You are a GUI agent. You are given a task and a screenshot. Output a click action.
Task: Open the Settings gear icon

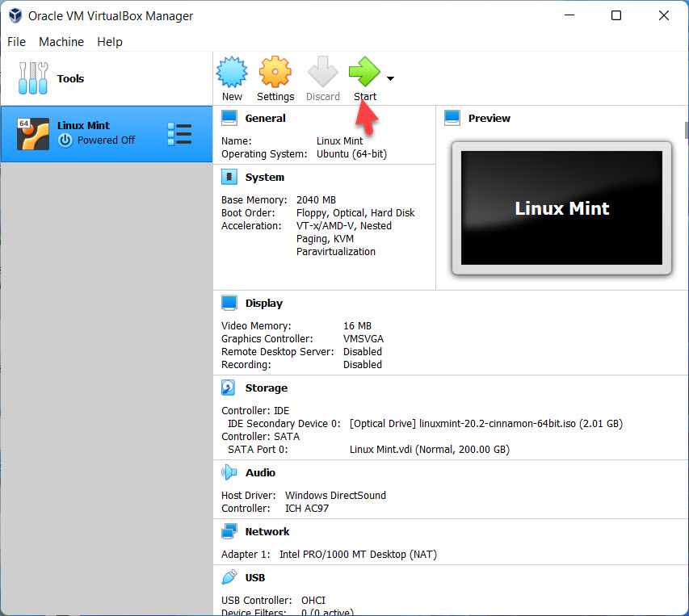tap(275, 72)
